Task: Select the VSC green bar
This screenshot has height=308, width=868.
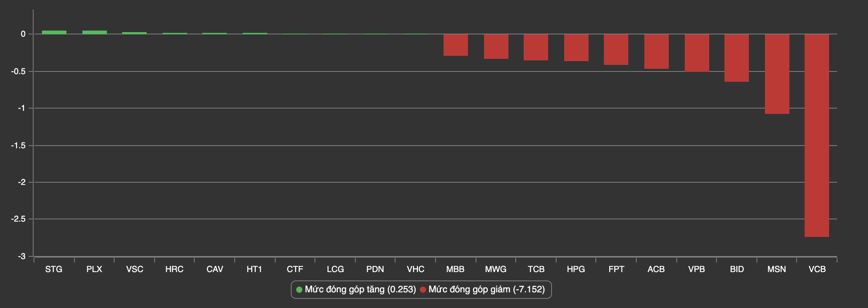Action: 134,33
